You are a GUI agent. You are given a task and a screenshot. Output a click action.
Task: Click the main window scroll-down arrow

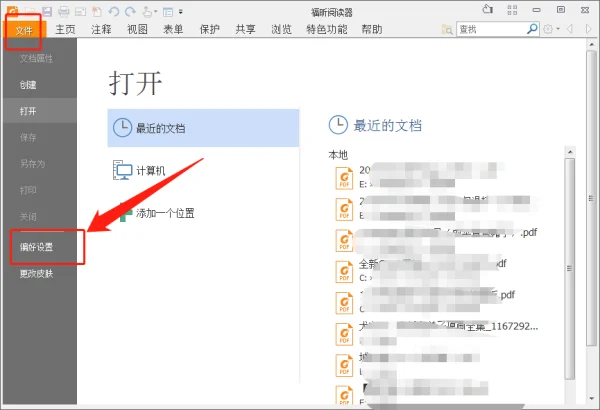point(591,399)
